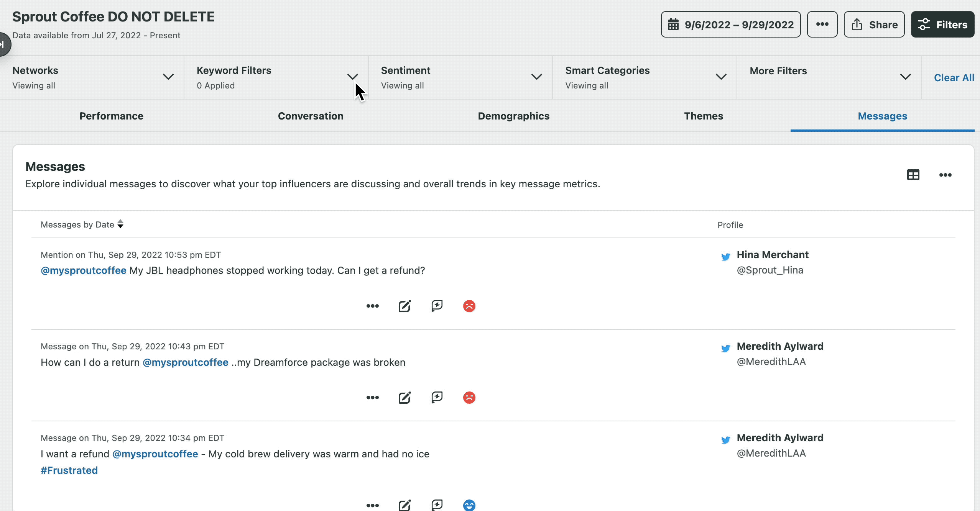The width and height of the screenshot is (980, 511).
Task: Open Messages panel ellipsis menu
Action: (x=945, y=175)
